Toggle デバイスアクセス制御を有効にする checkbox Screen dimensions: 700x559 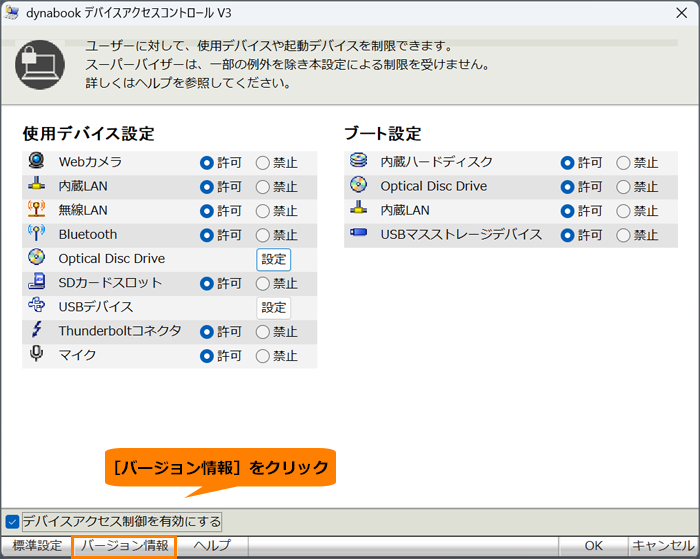[x=12, y=521]
